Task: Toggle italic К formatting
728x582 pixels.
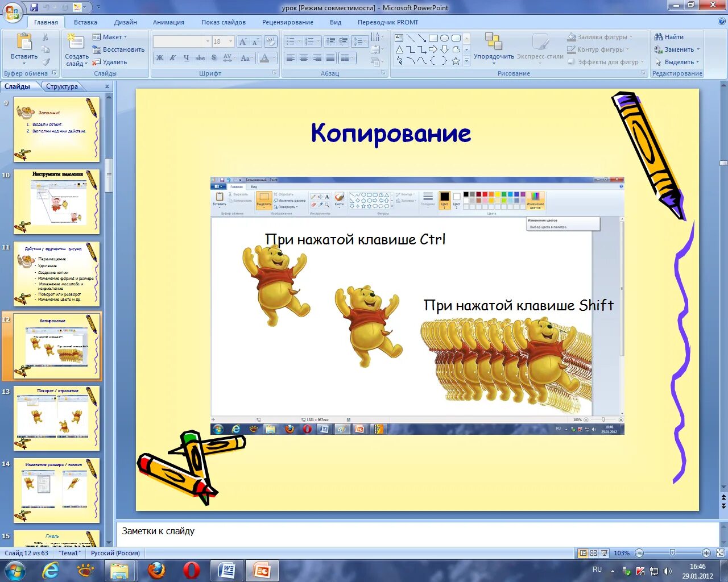Action: 173,58
